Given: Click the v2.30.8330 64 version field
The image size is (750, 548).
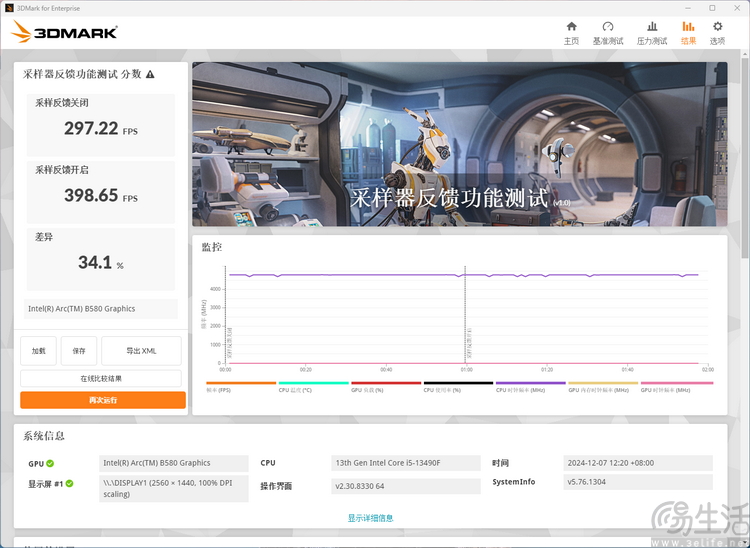Looking at the screenshot, I should [406, 486].
